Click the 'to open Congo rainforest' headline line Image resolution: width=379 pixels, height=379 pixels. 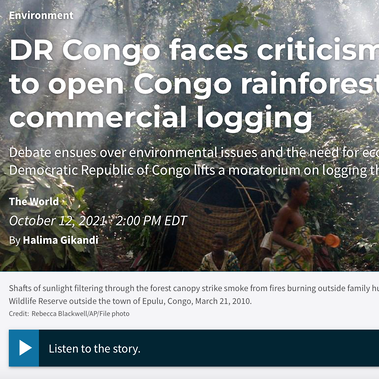194,84
